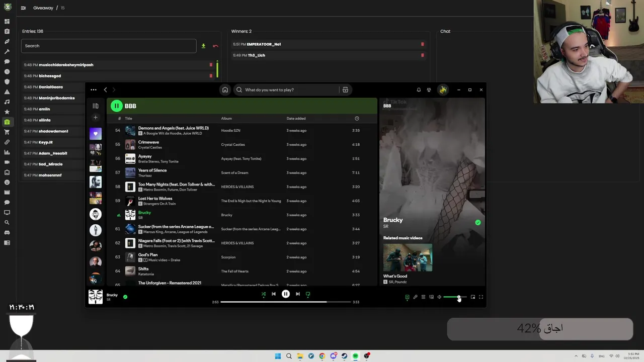Adjust the Spotify volume slider
This screenshot has height=362, width=644.
pyautogui.click(x=455, y=297)
